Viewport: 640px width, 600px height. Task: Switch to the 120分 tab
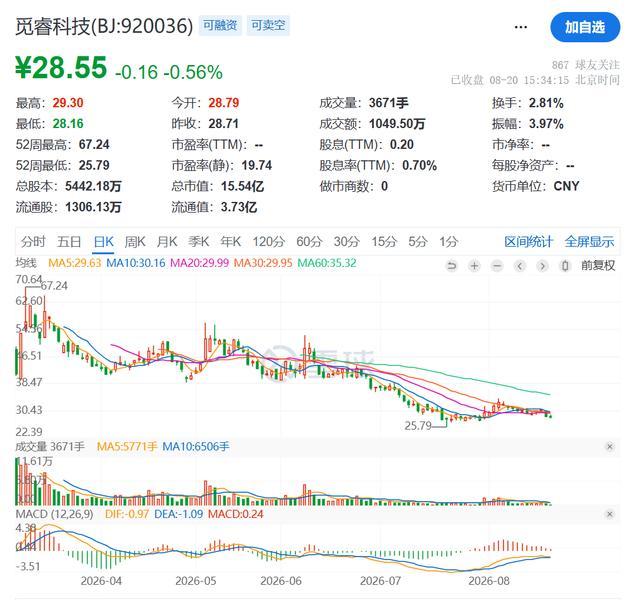(x=268, y=242)
